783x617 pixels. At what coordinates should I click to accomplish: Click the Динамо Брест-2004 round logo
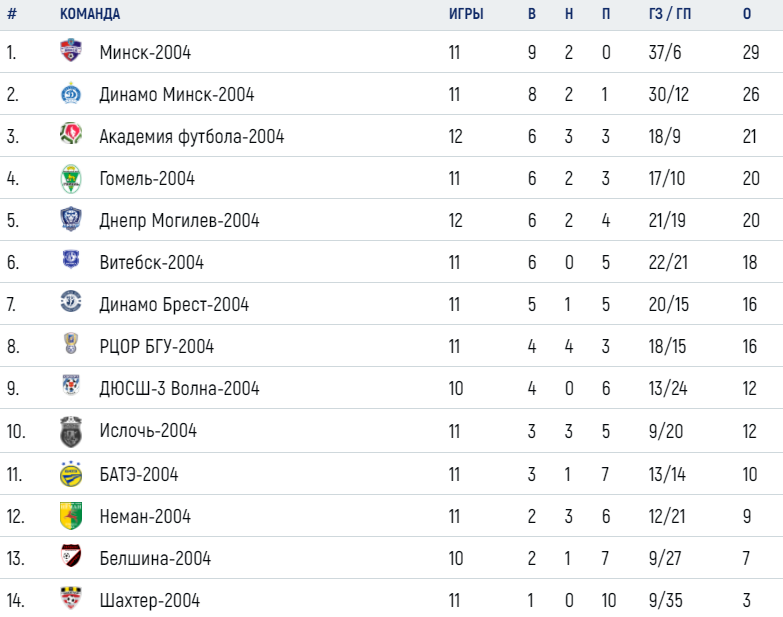pos(71,302)
